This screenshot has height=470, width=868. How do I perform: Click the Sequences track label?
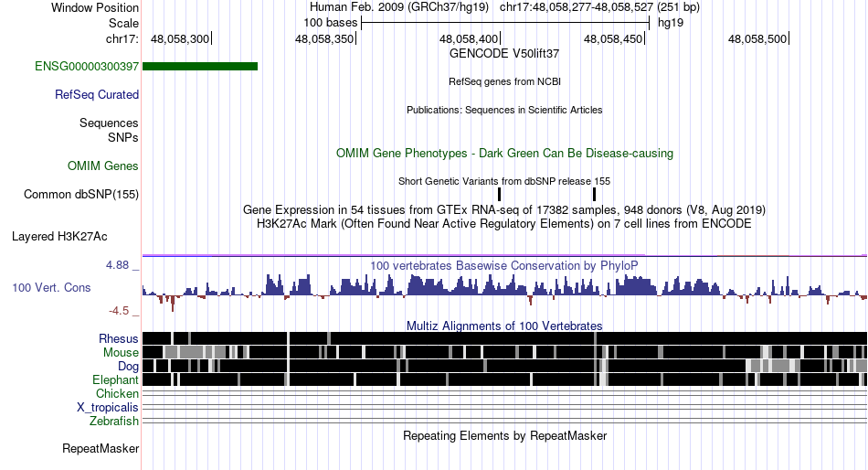109,123
